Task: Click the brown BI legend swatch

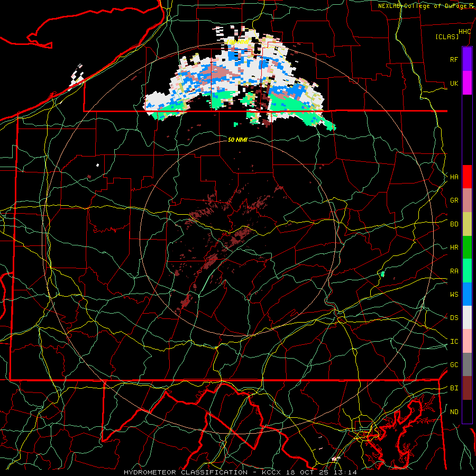Action: (467, 388)
